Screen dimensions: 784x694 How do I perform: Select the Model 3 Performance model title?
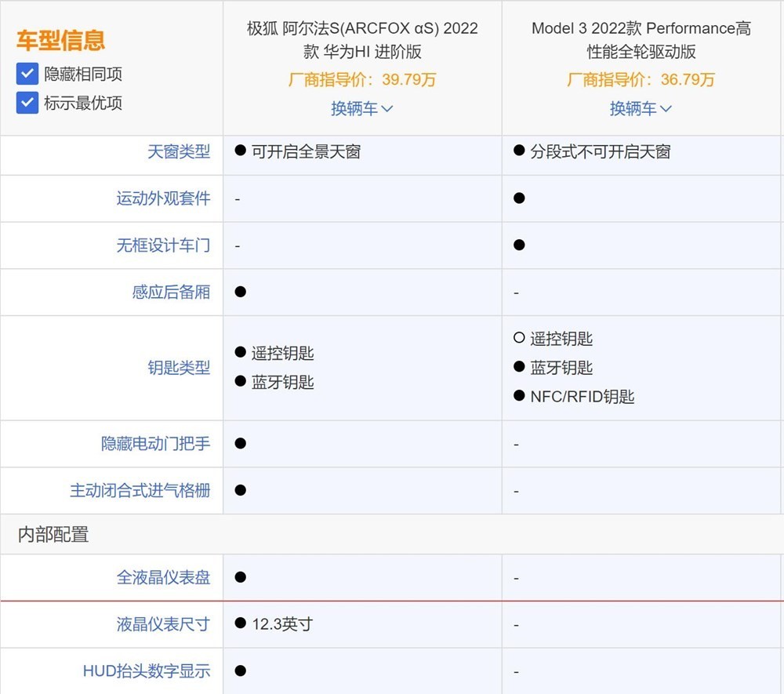tap(641, 40)
